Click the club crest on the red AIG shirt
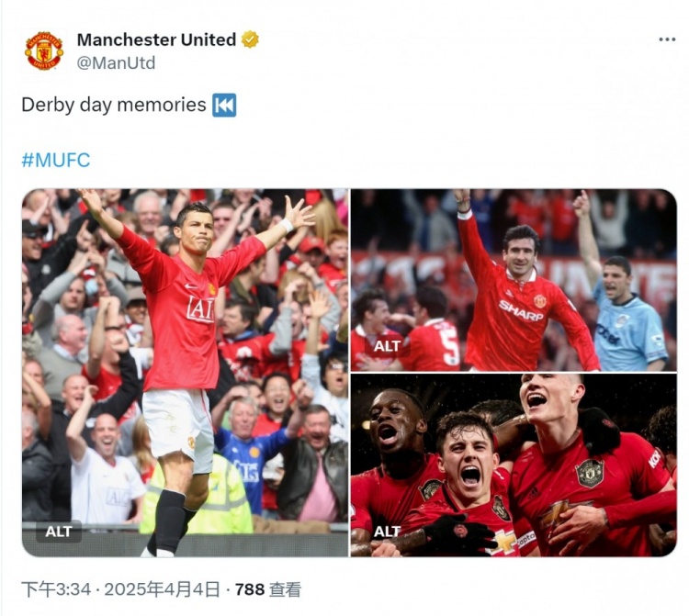689x616 pixels. point(212,290)
